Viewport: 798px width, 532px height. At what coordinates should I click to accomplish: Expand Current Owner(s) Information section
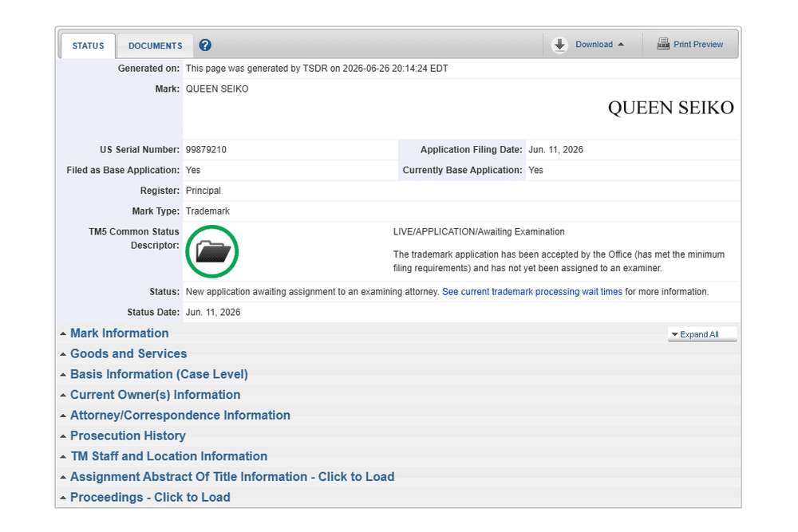click(156, 395)
